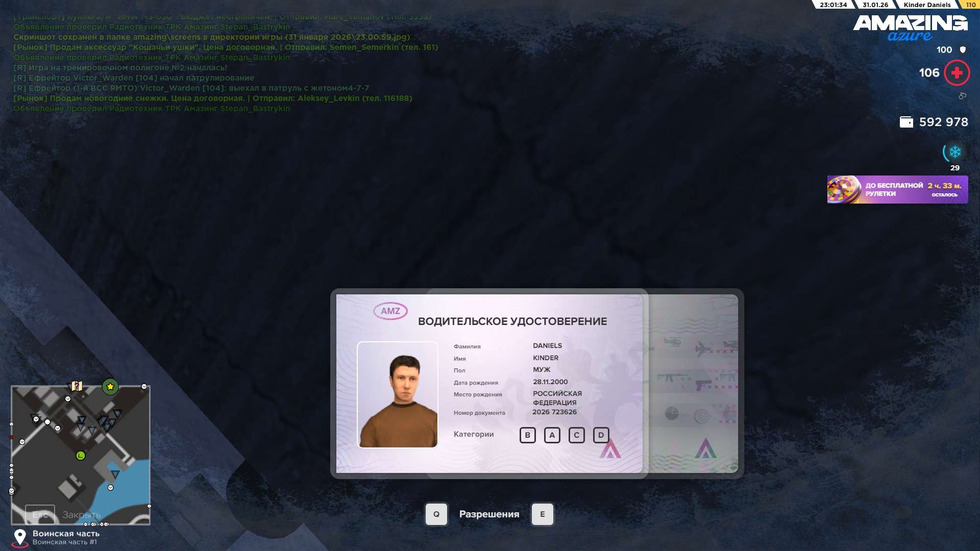Image resolution: width=980 pixels, height=551 pixels.
Task: Select category D box on the license
Action: click(601, 435)
